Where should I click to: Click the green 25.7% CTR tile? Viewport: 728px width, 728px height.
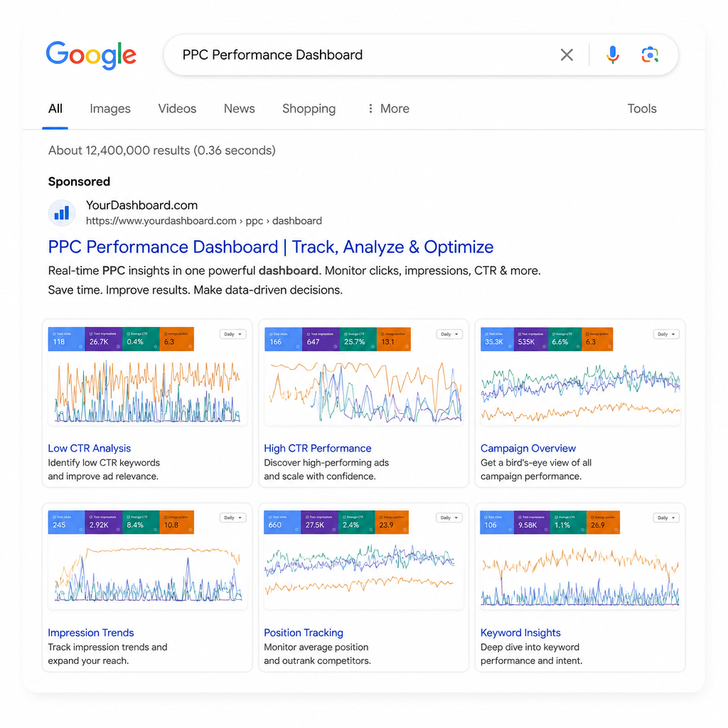click(x=358, y=339)
